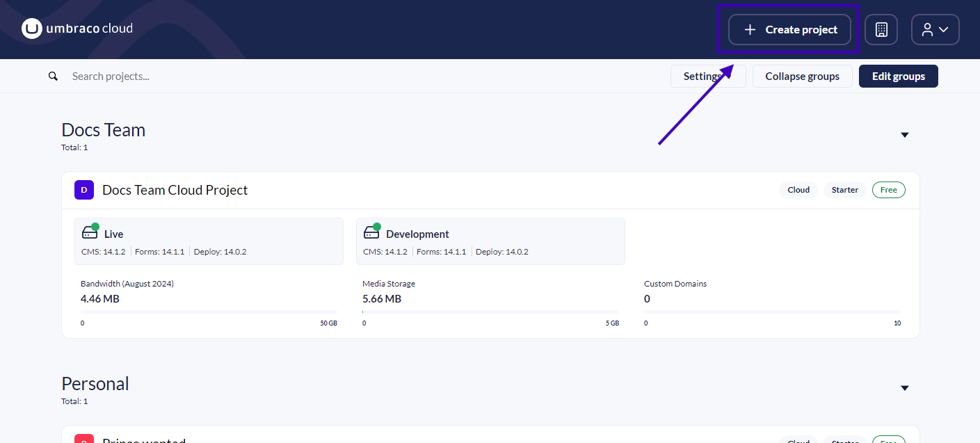Viewport: 980px width, 443px height.
Task: Click the plus icon in Create project
Action: coord(750,30)
